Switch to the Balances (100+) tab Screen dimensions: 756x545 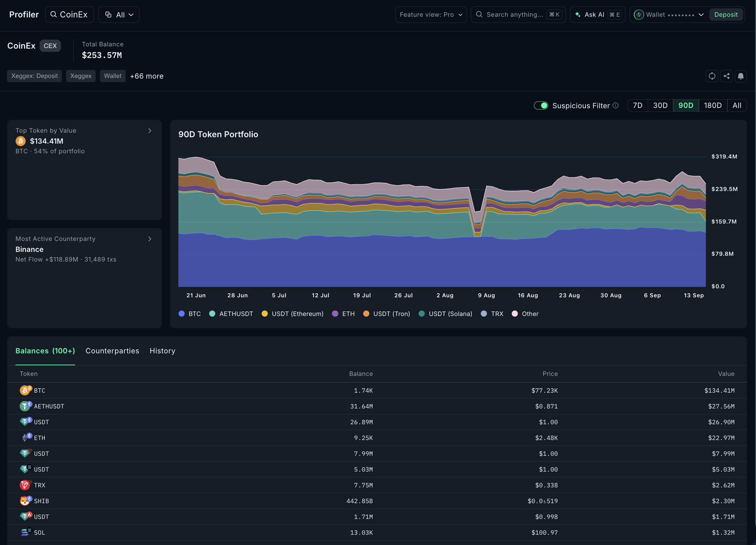(45, 351)
